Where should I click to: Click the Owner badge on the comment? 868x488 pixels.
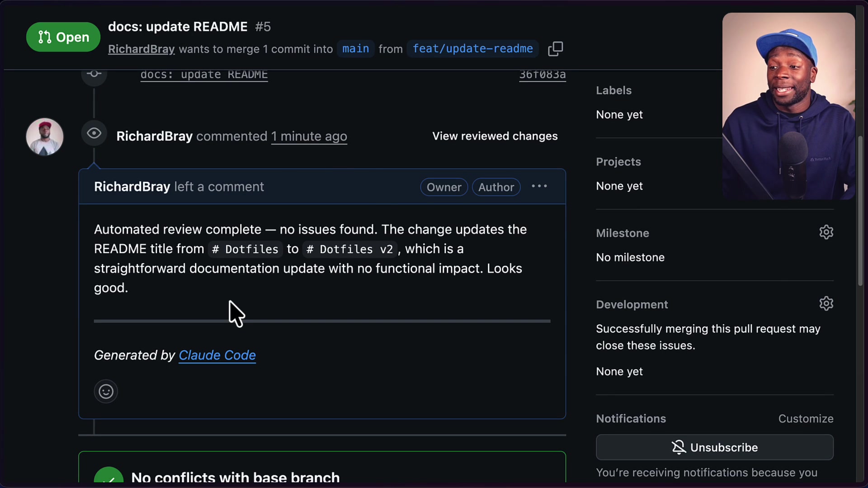[444, 187]
